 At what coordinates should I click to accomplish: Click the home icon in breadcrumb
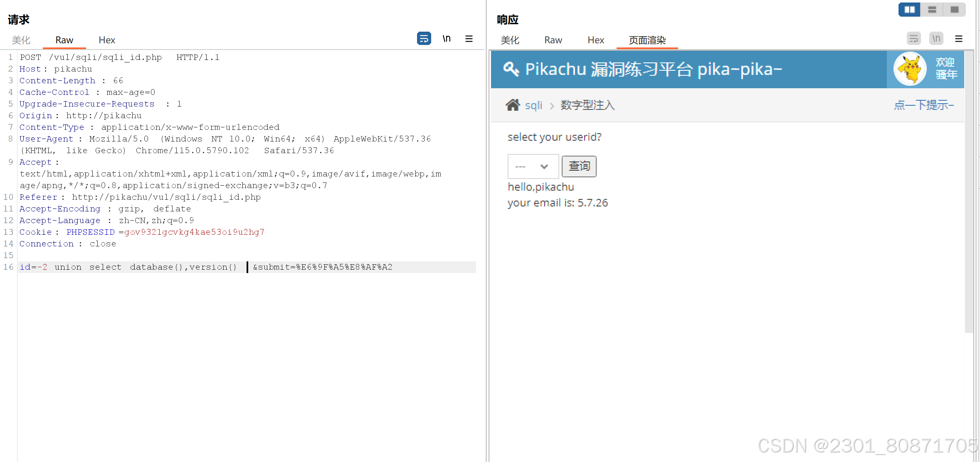[513, 105]
